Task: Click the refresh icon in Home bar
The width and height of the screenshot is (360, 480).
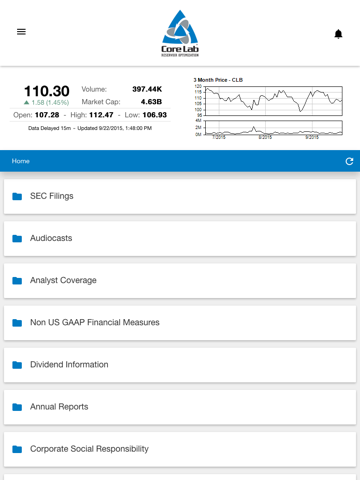Action: (x=349, y=161)
